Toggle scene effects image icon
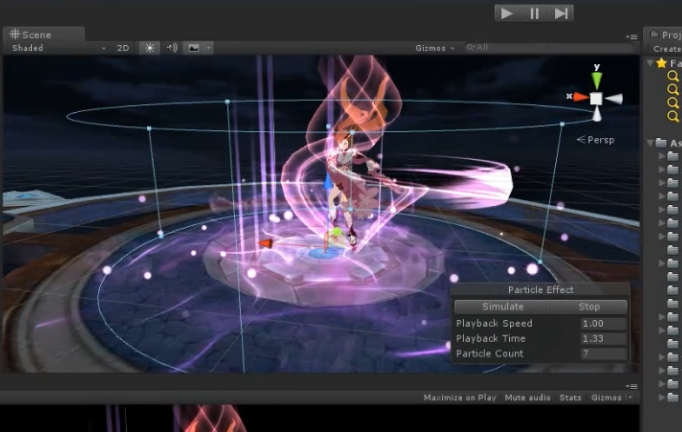The width and height of the screenshot is (682, 432). point(194,48)
